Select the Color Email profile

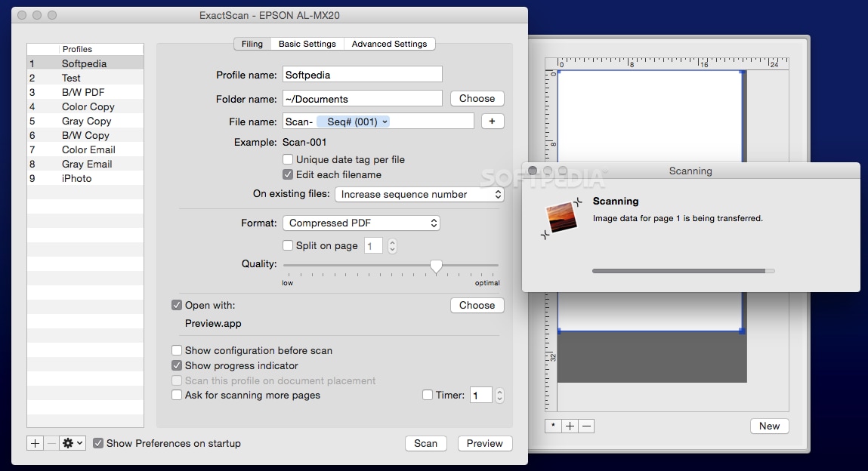(x=85, y=149)
